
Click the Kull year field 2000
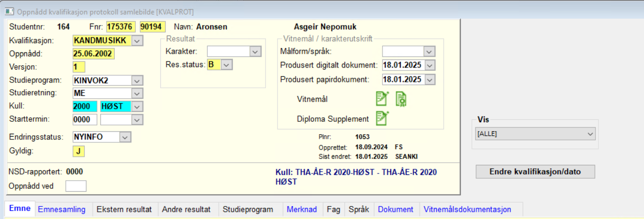(x=85, y=106)
